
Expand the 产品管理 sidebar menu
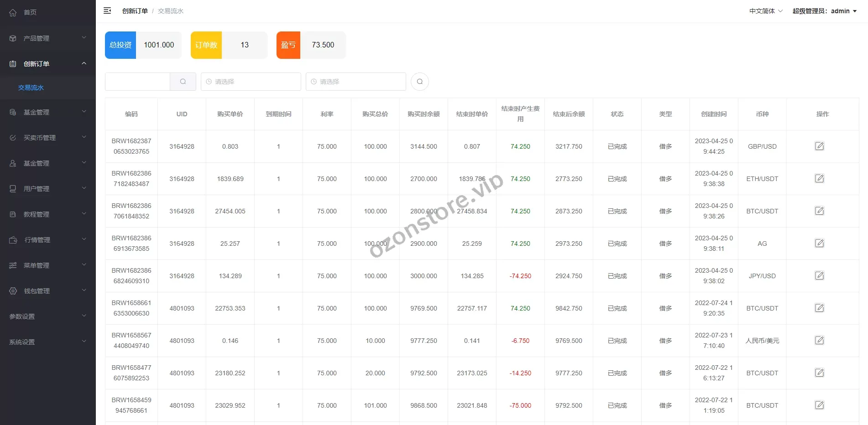[x=48, y=38]
